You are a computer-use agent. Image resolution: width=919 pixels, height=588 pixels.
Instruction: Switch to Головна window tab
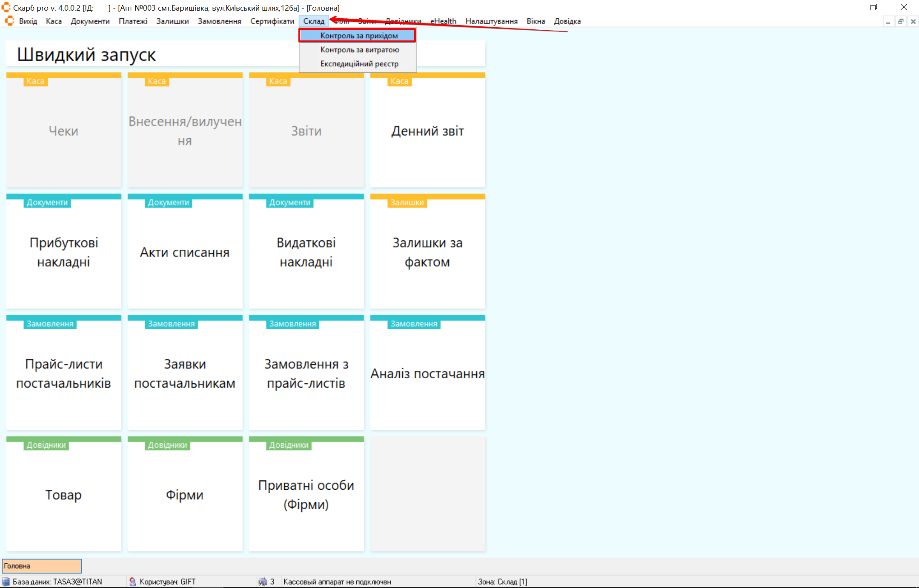[x=42, y=566]
